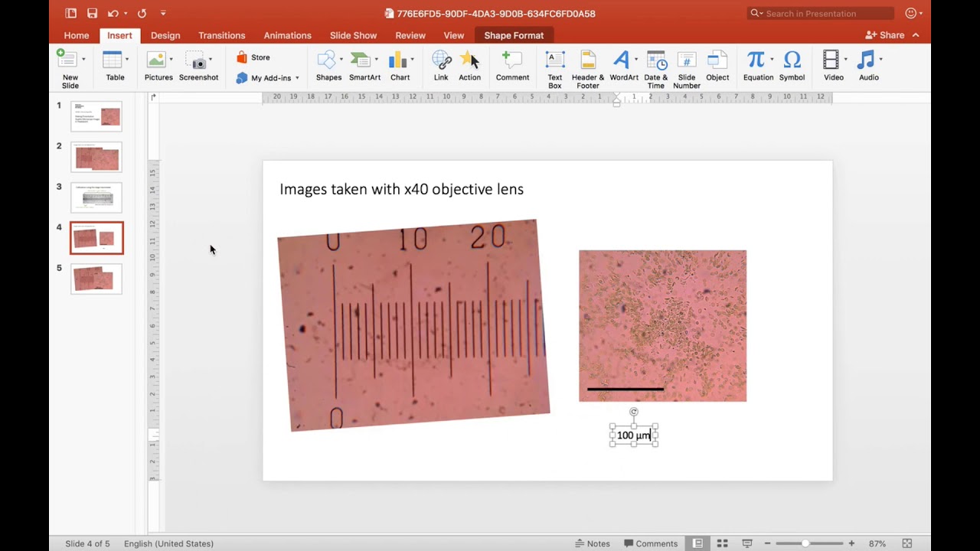Image resolution: width=980 pixels, height=551 pixels.
Task: Open the feedback smiley icon
Action: coord(911,13)
